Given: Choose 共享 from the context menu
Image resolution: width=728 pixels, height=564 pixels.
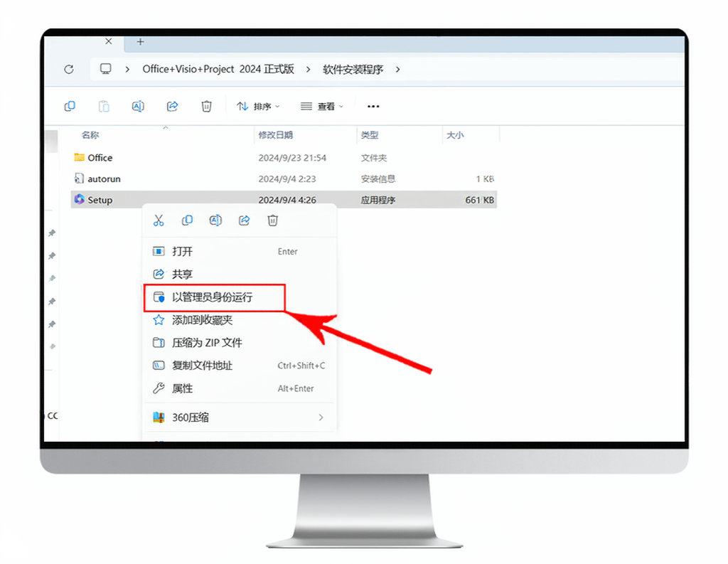Looking at the screenshot, I should coord(240,274).
